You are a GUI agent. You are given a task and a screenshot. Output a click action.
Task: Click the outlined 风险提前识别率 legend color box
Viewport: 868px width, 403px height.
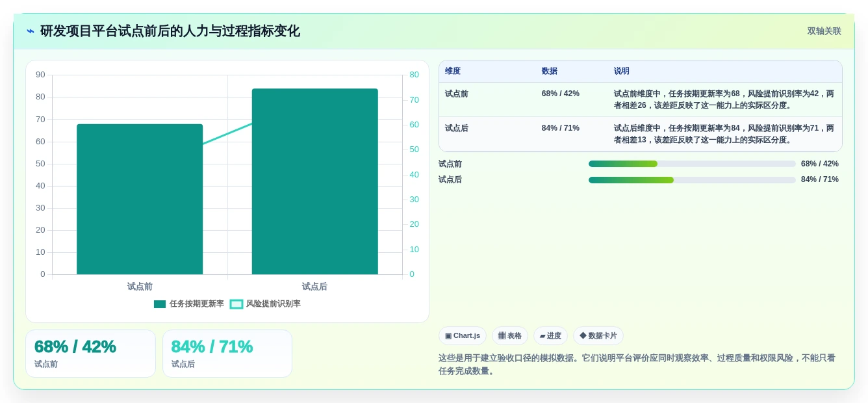236,304
